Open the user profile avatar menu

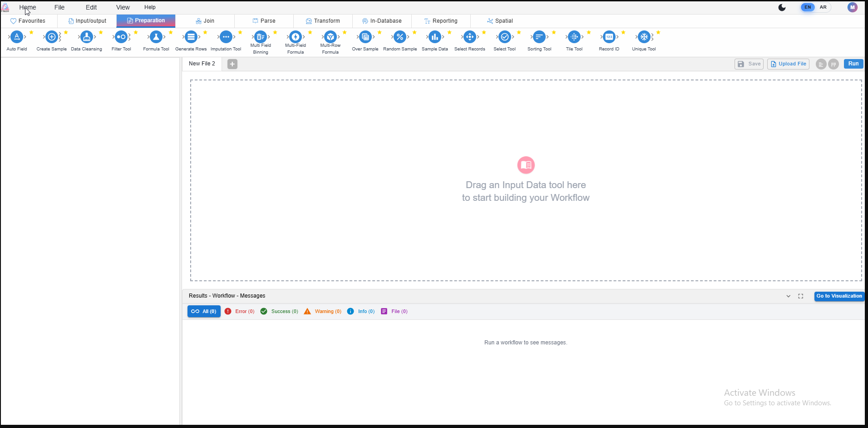coord(852,7)
